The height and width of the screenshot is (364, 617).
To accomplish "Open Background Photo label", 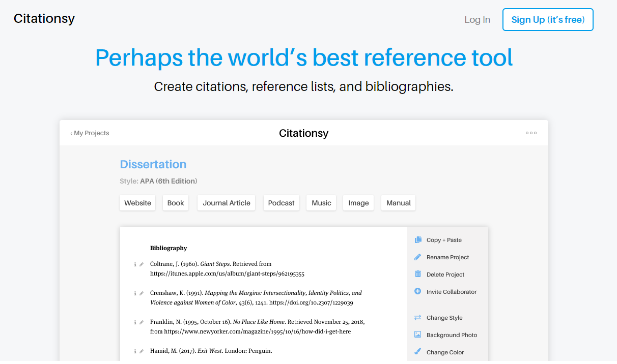I will (452, 335).
